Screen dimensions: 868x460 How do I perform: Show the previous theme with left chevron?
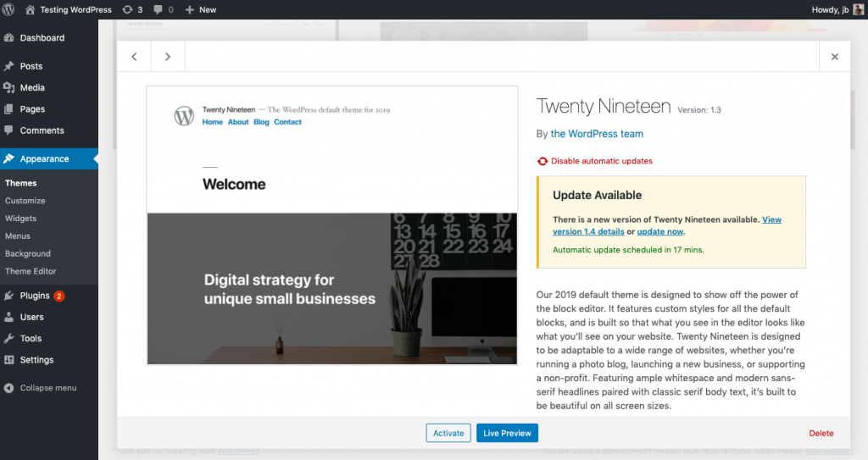[x=134, y=57]
